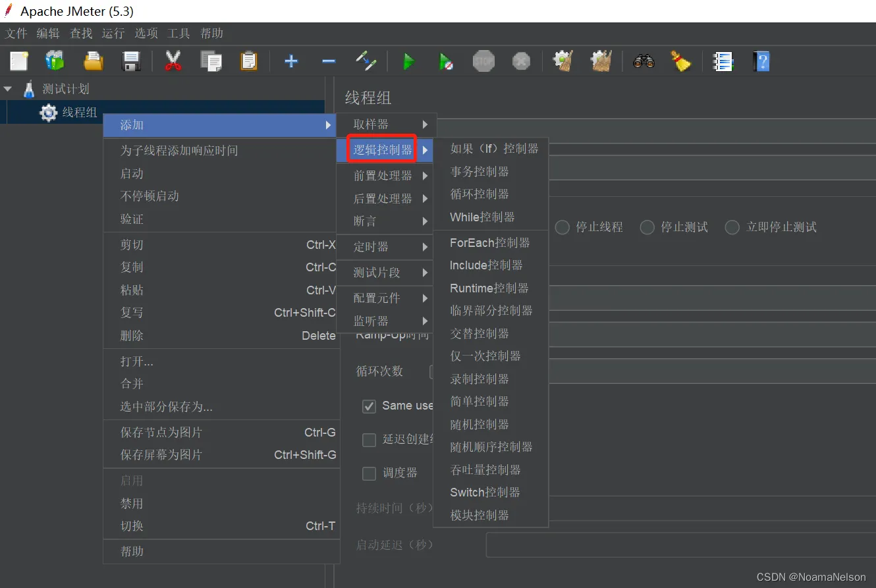
Task: Select the 停止测试 radio button
Action: 647,227
